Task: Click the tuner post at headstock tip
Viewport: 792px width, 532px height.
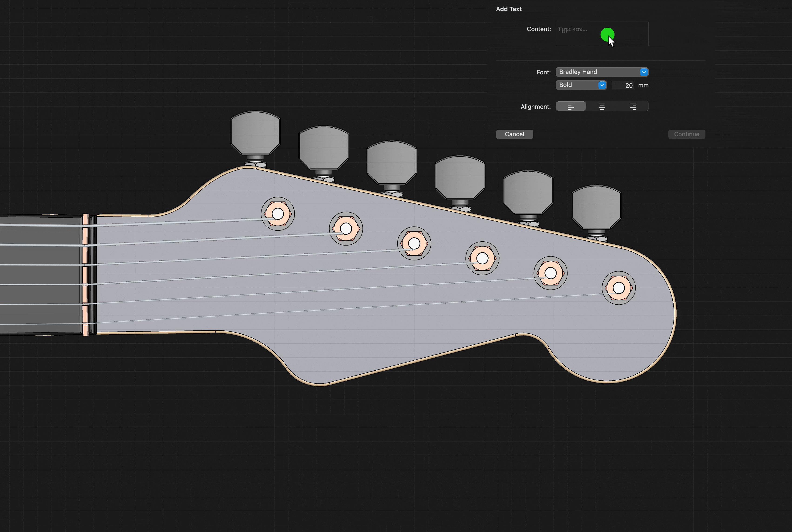Action: (x=618, y=288)
